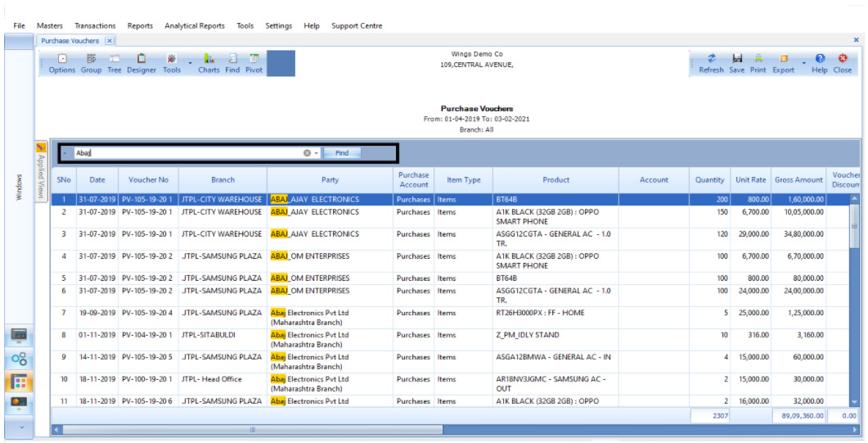868x443 pixels.
Task: Open sidebar gears settings icon
Action: [19, 359]
